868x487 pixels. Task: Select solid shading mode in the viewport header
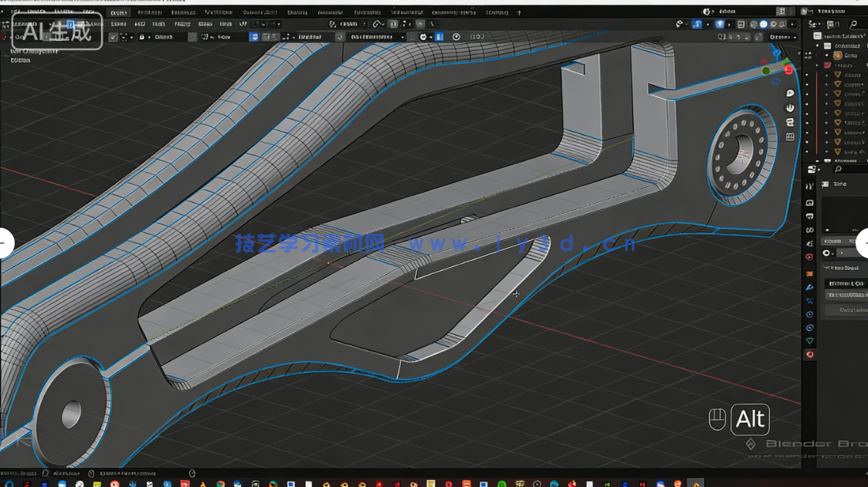click(x=762, y=25)
